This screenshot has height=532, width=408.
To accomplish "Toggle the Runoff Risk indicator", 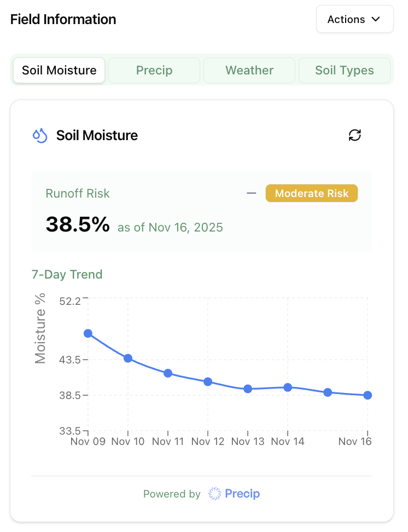I will [77, 193].
